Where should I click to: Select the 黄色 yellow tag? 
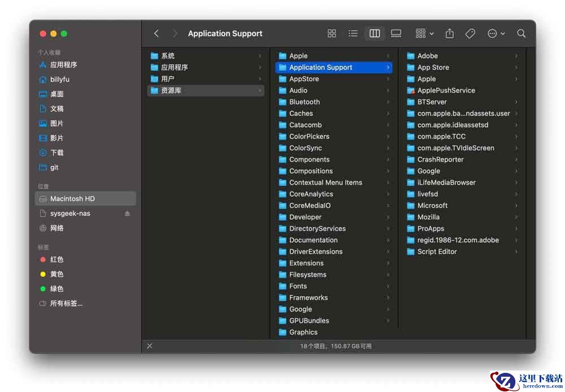click(x=85, y=274)
